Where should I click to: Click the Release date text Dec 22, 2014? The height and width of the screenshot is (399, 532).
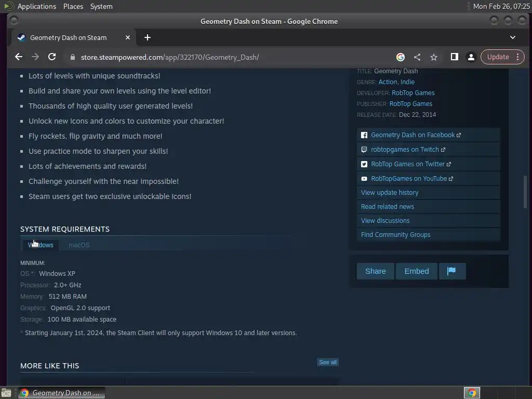[x=417, y=115]
